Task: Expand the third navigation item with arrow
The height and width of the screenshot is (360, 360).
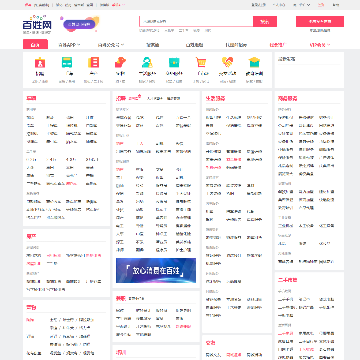Action: [111, 45]
